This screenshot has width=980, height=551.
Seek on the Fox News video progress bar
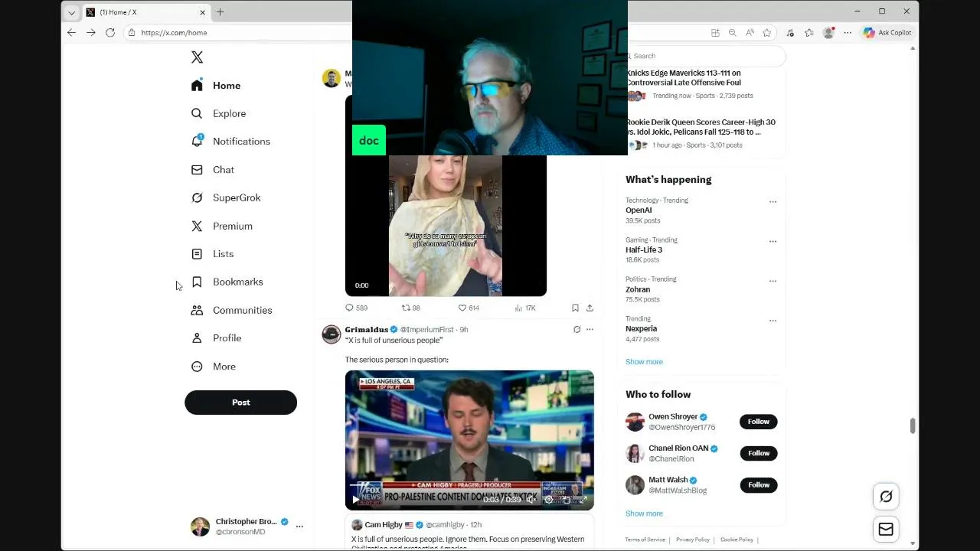coord(469,484)
